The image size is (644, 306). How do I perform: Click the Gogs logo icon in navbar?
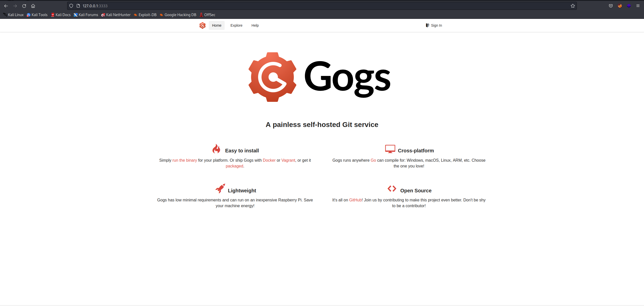(x=202, y=25)
